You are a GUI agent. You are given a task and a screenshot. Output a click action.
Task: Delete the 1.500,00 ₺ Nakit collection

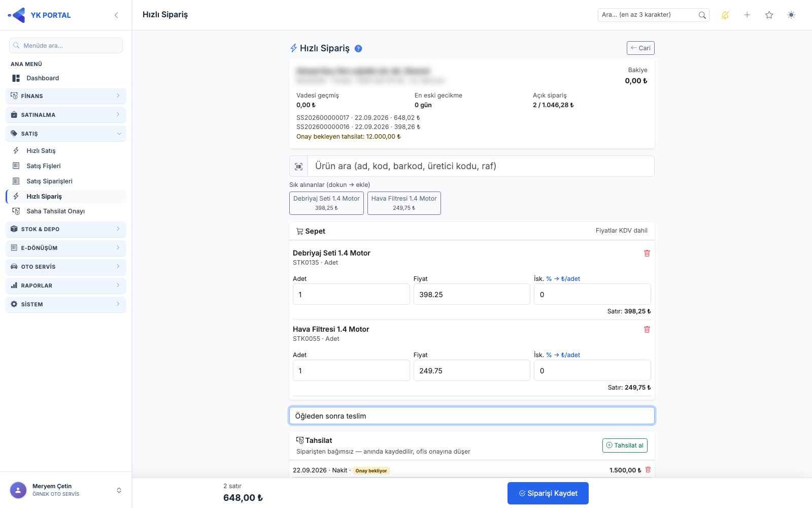(648, 470)
